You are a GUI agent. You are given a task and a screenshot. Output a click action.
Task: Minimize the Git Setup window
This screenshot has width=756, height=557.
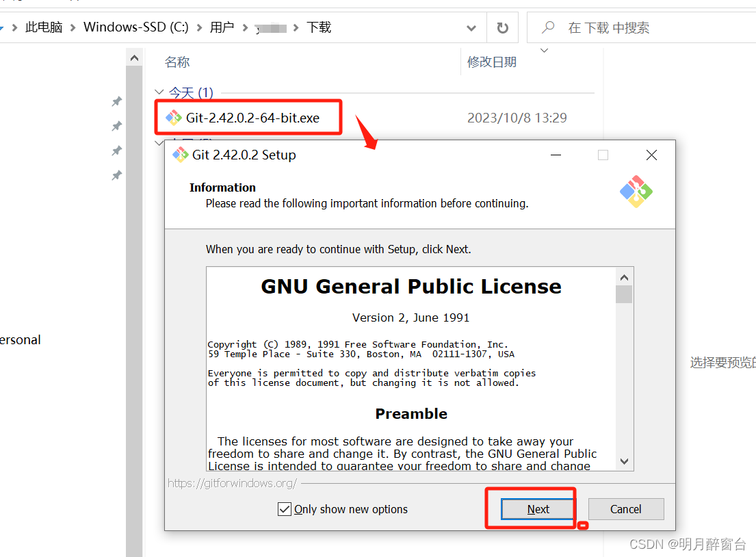click(556, 155)
